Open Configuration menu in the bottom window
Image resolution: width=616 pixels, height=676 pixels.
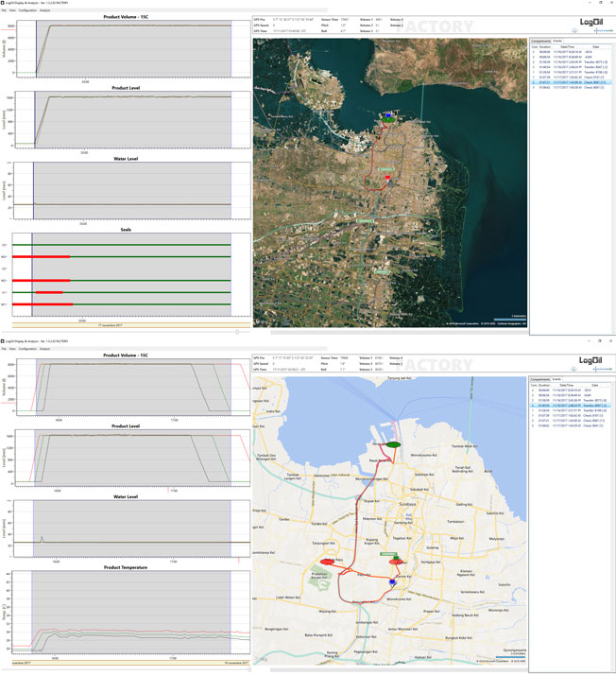point(26,350)
